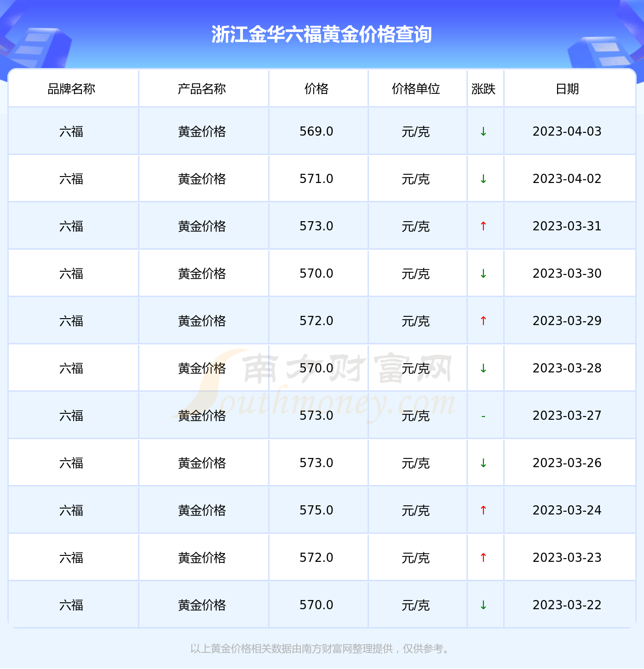This screenshot has width=644, height=669.
Task: Click 黄金价格 in the 2023-03-30 row
Action: 202,274
